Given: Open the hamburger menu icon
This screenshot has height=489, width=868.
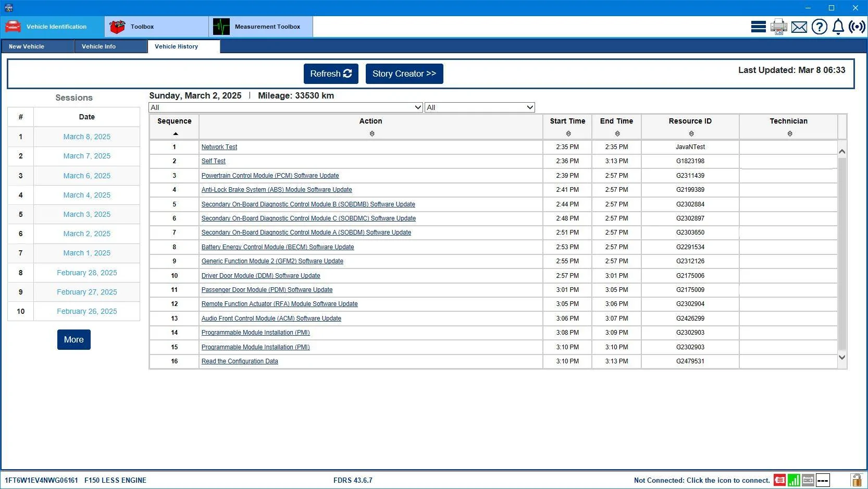Looking at the screenshot, I should point(758,27).
